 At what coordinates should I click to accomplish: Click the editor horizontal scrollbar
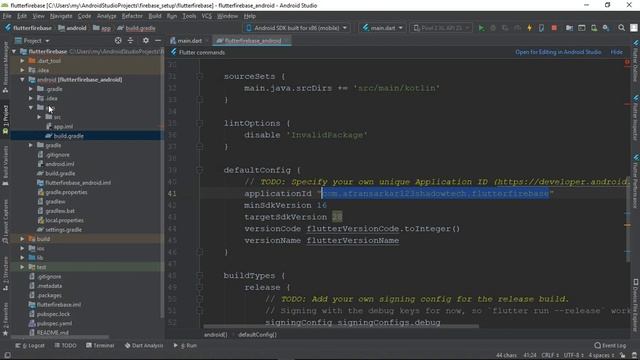tap(341, 326)
